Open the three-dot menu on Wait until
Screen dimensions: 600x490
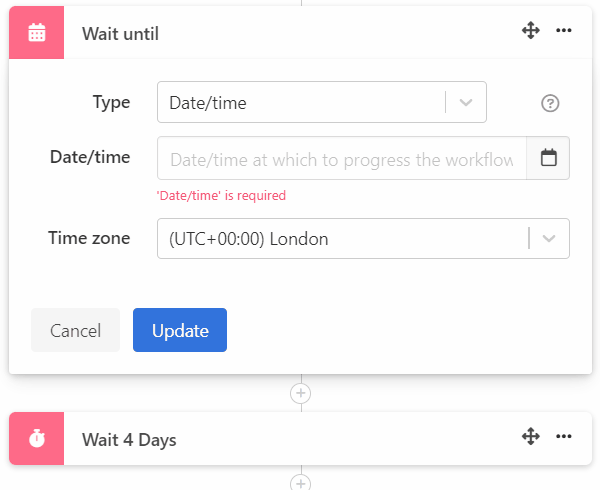(x=564, y=31)
